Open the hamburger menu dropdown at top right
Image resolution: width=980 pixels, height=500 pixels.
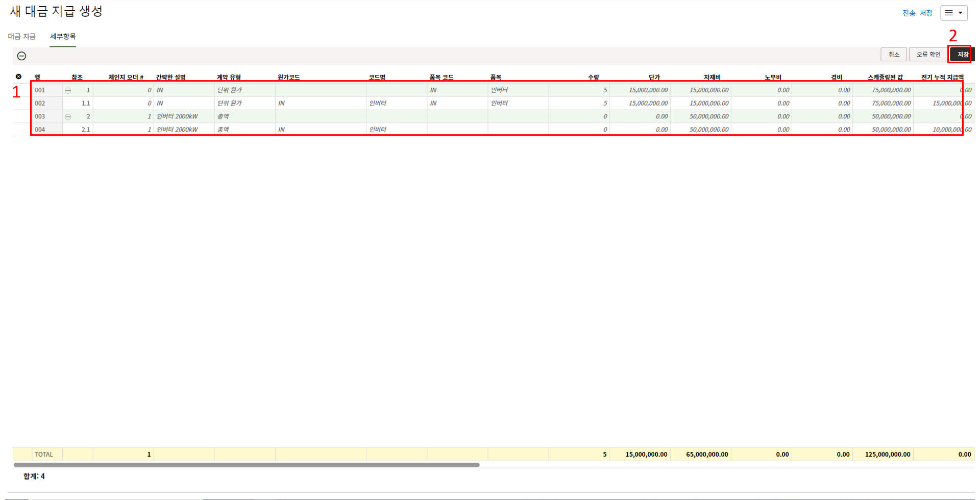point(953,13)
